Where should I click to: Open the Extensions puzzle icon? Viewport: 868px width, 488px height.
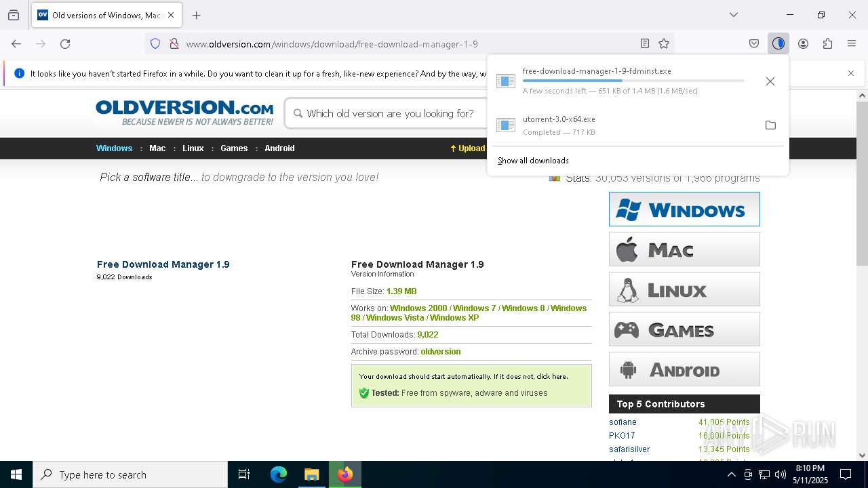(827, 43)
